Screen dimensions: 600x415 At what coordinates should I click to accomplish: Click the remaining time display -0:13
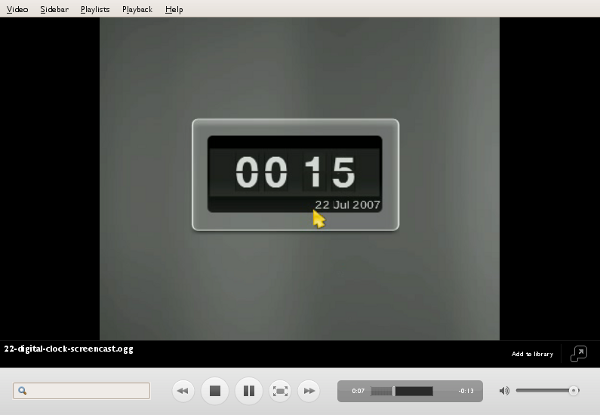point(466,391)
